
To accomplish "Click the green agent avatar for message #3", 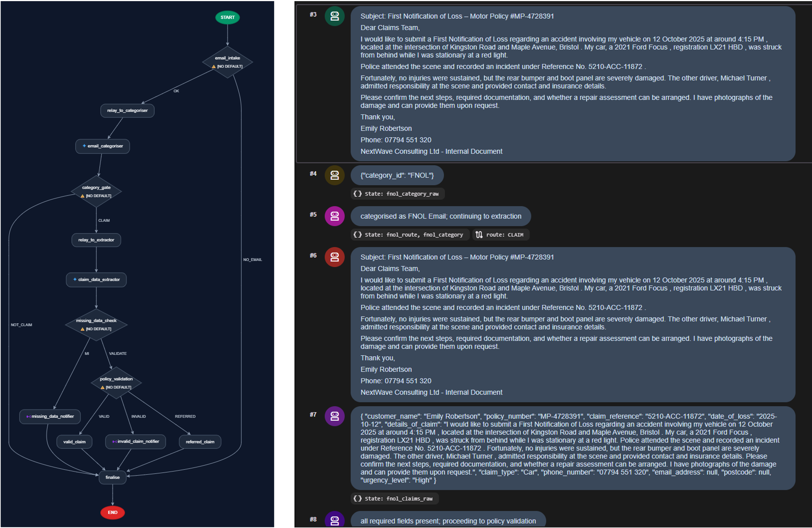I will (x=334, y=16).
